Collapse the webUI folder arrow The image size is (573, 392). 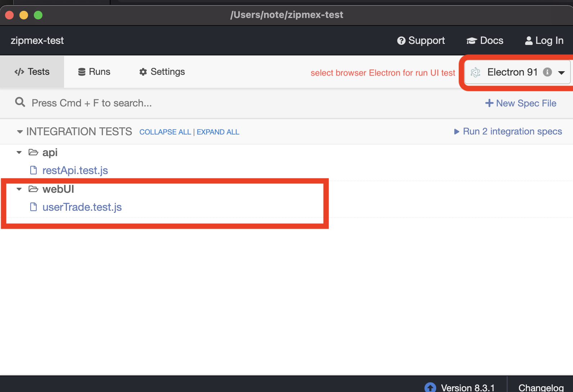pos(19,189)
